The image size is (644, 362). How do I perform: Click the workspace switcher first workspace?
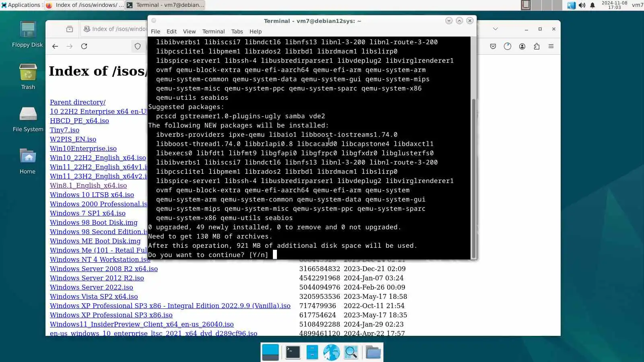click(x=526, y=5)
